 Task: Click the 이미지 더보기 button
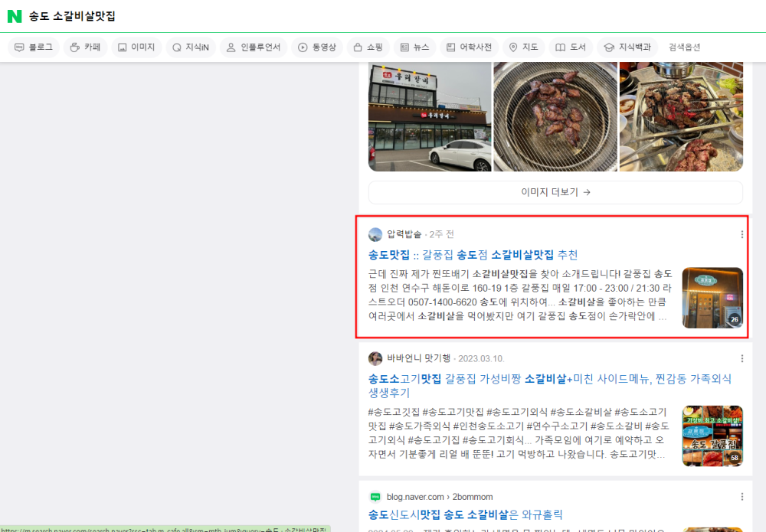coord(555,192)
